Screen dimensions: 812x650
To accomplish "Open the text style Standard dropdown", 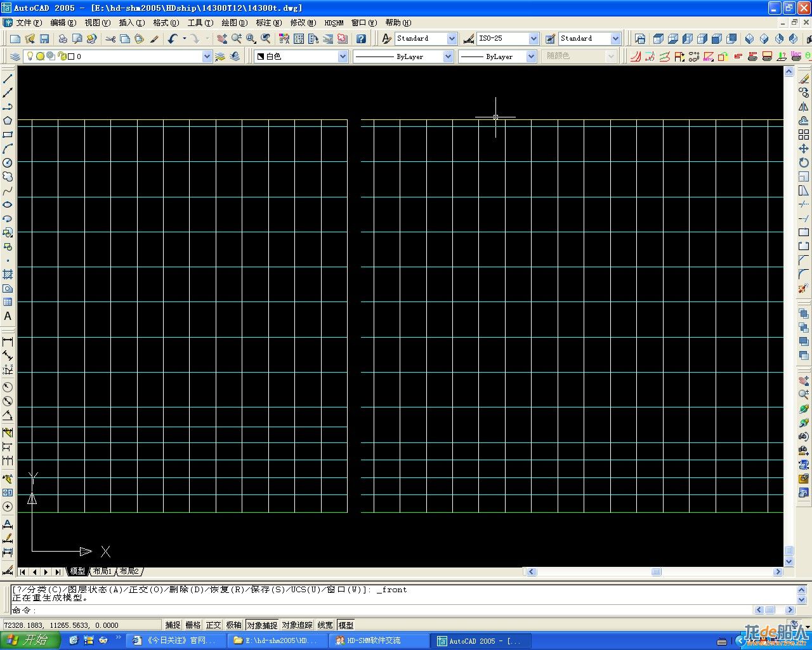I will tap(452, 39).
